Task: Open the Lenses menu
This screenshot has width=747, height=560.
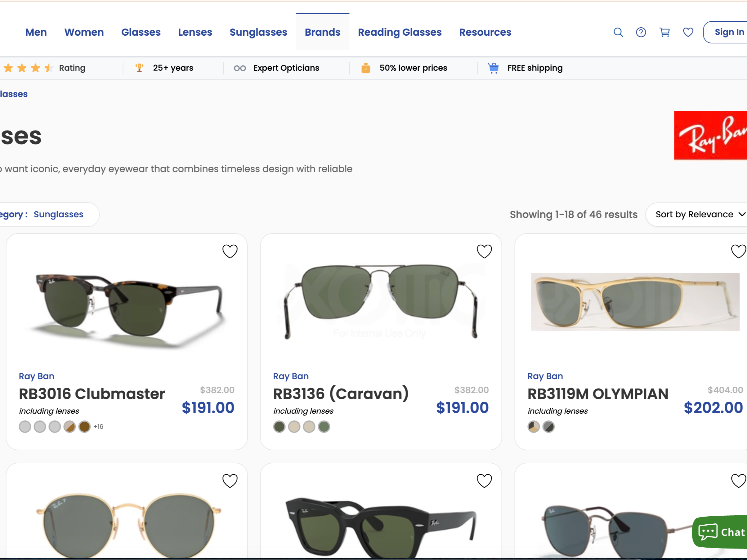Action: tap(195, 32)
